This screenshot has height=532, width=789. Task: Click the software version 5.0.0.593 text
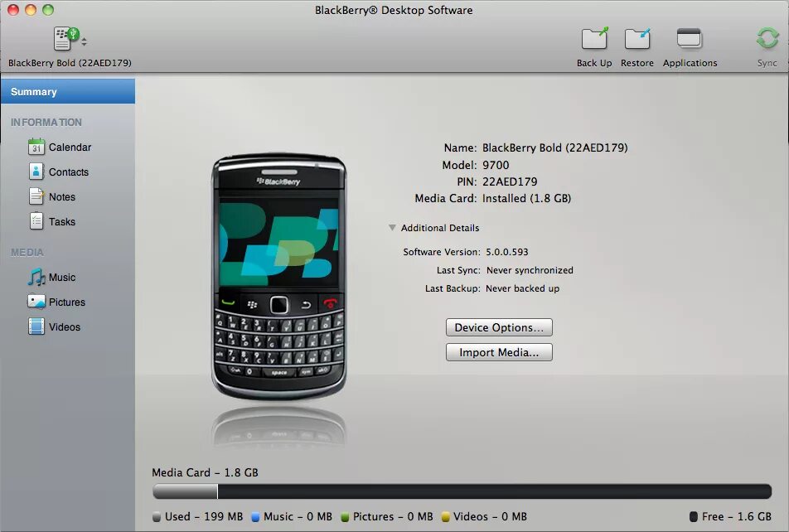[506, 252]
